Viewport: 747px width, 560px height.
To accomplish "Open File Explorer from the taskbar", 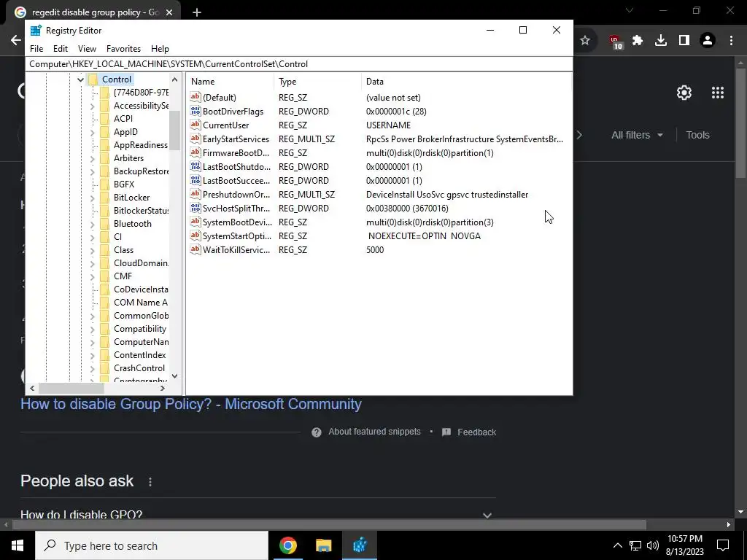I will click(323, 545).
